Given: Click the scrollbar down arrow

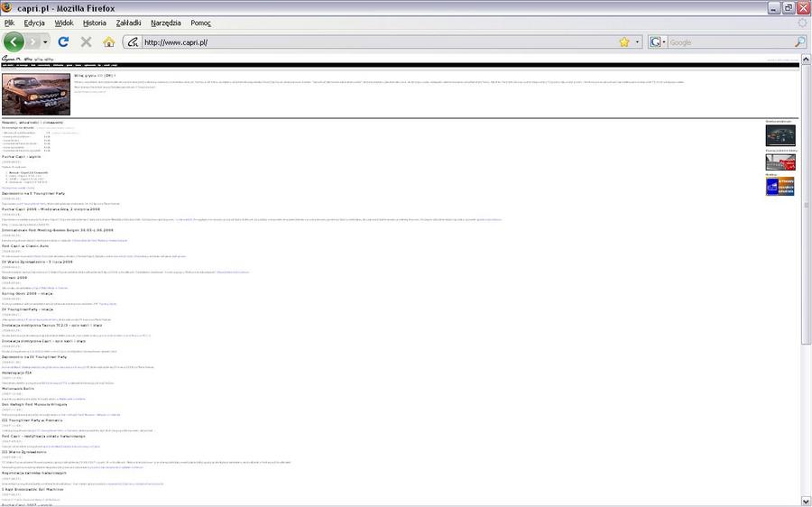Looking at the screenshot, I should pyautogui.click(x=806, y=501).
